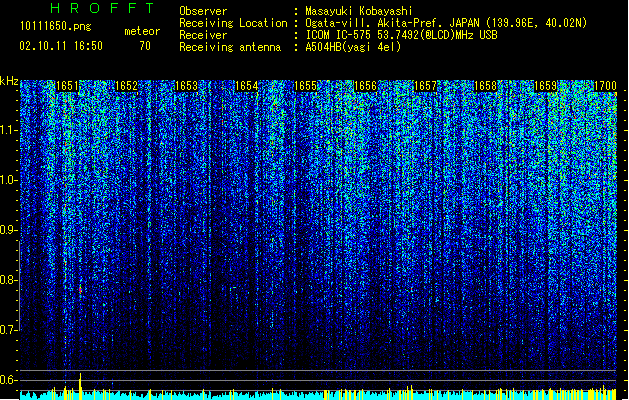The image size is (629, 400).
Task: Click the 1700 time marker
Action: 605,86
